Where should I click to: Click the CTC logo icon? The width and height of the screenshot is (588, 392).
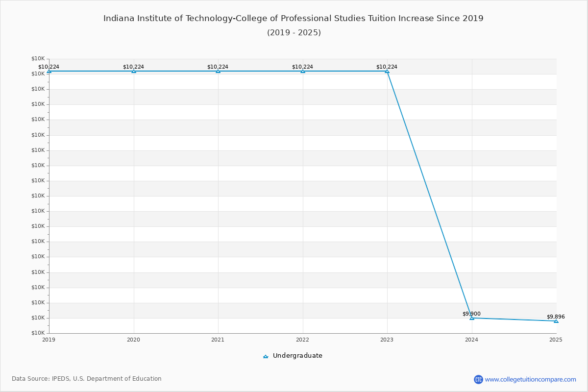(478, 379)
